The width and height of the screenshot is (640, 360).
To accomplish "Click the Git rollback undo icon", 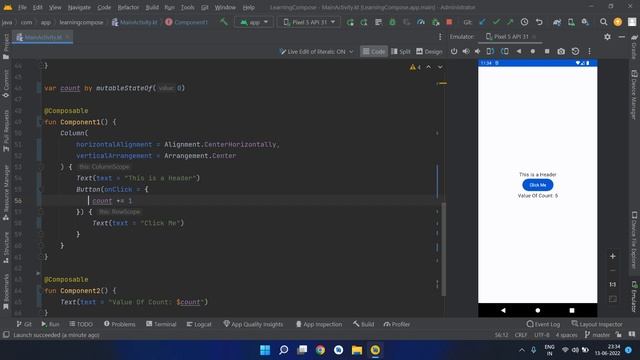I will 539,22.
